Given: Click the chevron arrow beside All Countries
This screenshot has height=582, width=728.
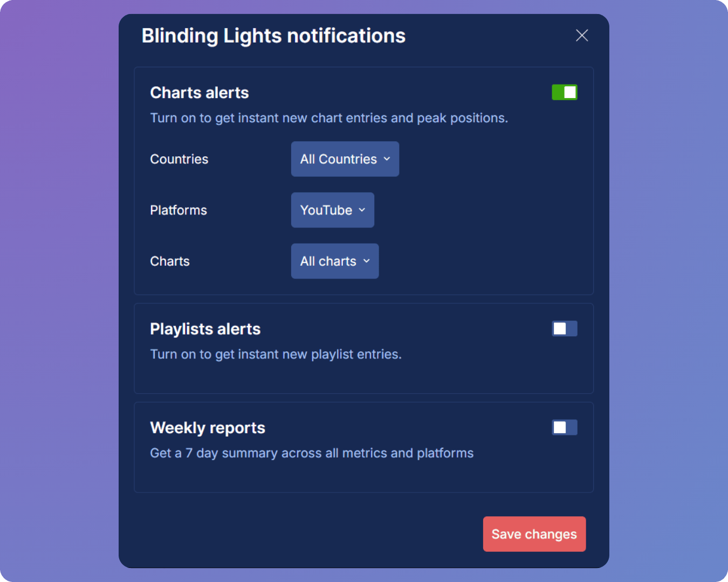Looking at the screenshot, I should tap(387, 159).
